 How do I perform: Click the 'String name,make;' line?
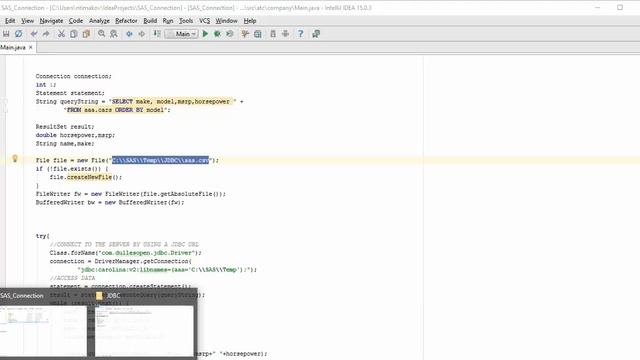tap(65, 144)
